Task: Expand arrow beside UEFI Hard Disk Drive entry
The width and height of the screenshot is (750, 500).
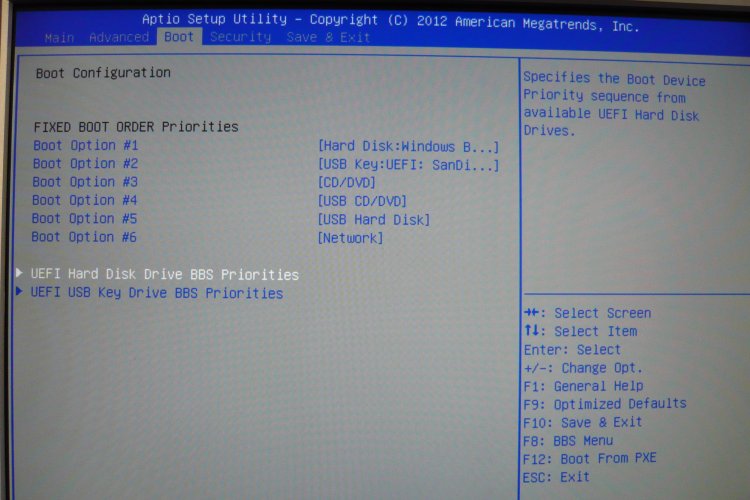Action: (x=19, y=273)
